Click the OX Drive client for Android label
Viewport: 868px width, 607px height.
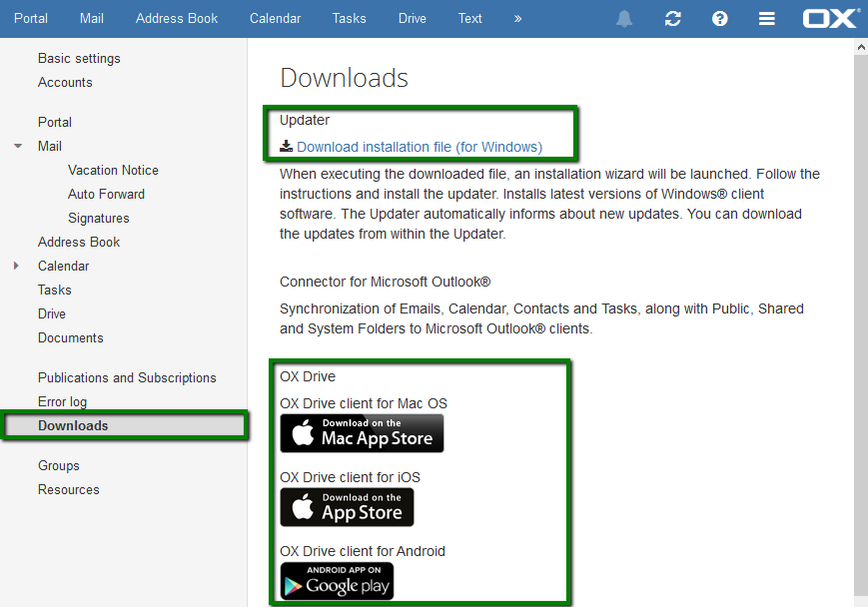(x=362, y=551)
